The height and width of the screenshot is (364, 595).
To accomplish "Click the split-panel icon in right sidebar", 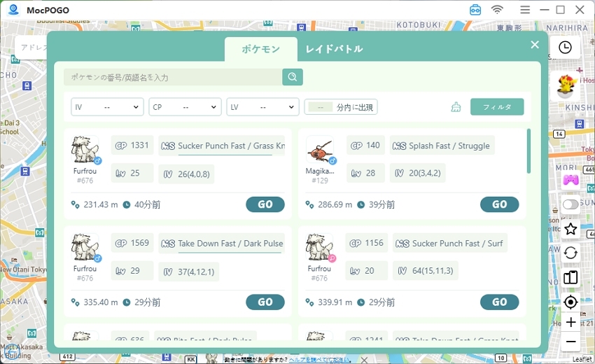I will pos(570,277).
